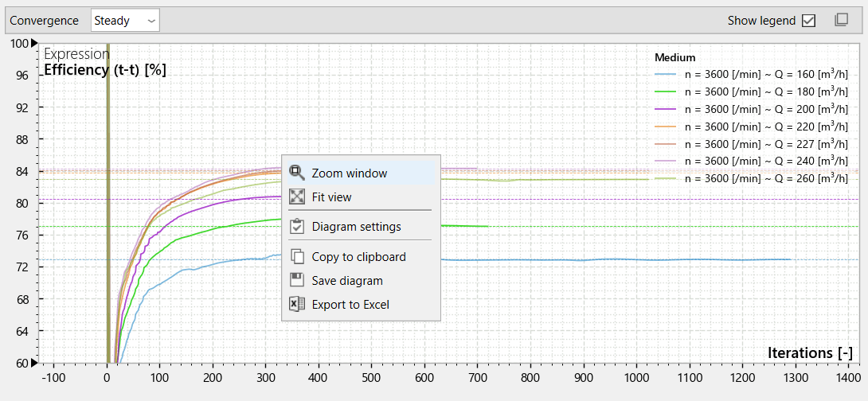Click the detach diagram window icon

(841, 21)
